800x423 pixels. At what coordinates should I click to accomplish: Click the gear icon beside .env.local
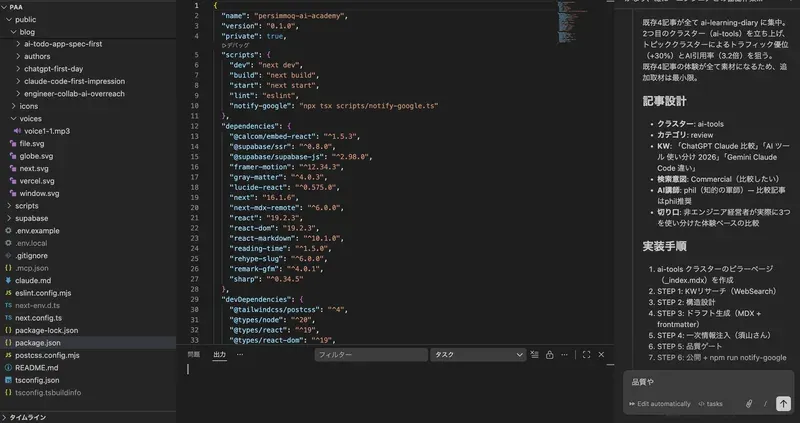click(x=8, y=243)
